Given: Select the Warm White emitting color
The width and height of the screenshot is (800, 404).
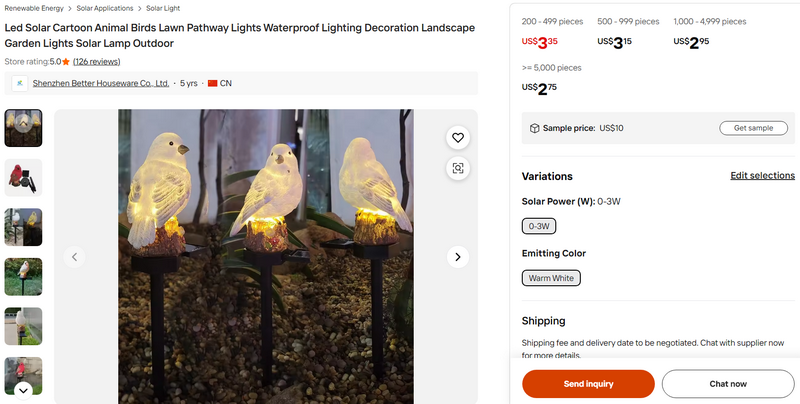Looking at the screenshot, I should click(x=551, y=277).
